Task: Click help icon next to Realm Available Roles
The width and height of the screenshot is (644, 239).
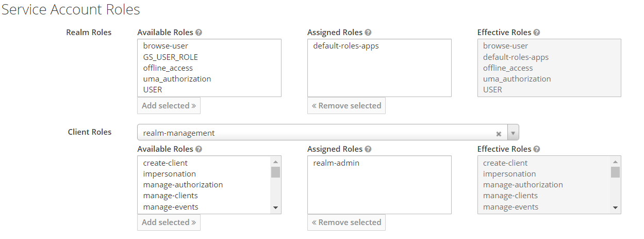Action: click(199, 33)
